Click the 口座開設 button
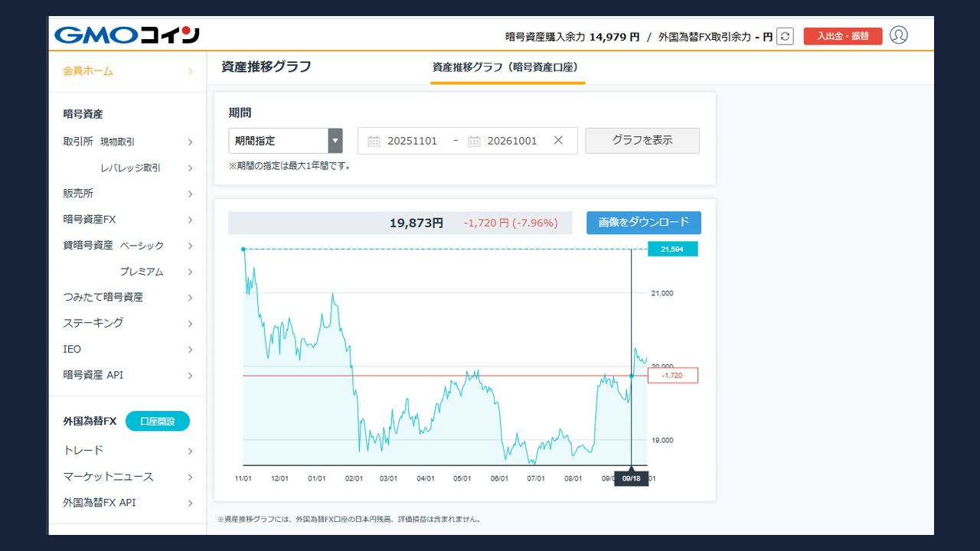 tap(158, 422)
